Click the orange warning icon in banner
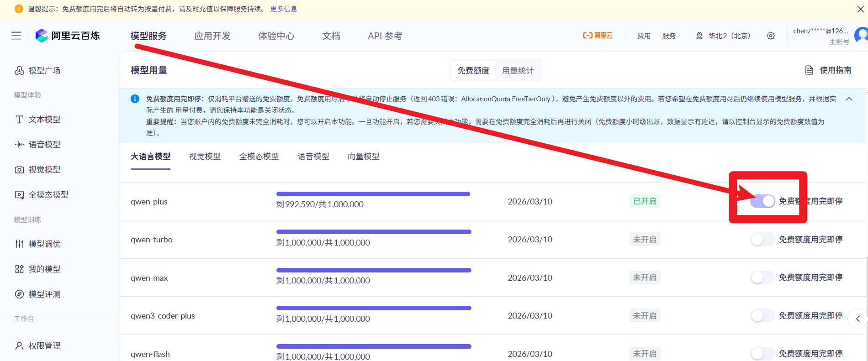Viewport: 868px width, 361px height. coord(19,9)
